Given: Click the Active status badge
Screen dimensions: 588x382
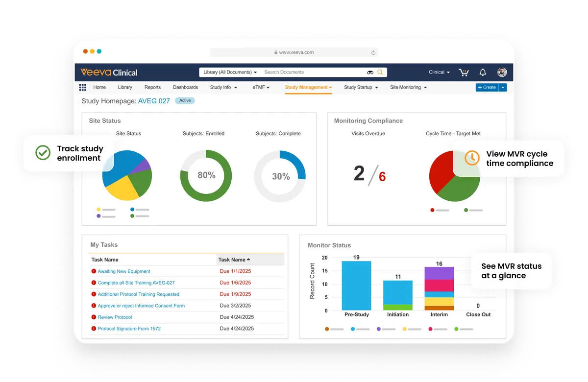Looking at the screenshot, I should pos(185,100).
